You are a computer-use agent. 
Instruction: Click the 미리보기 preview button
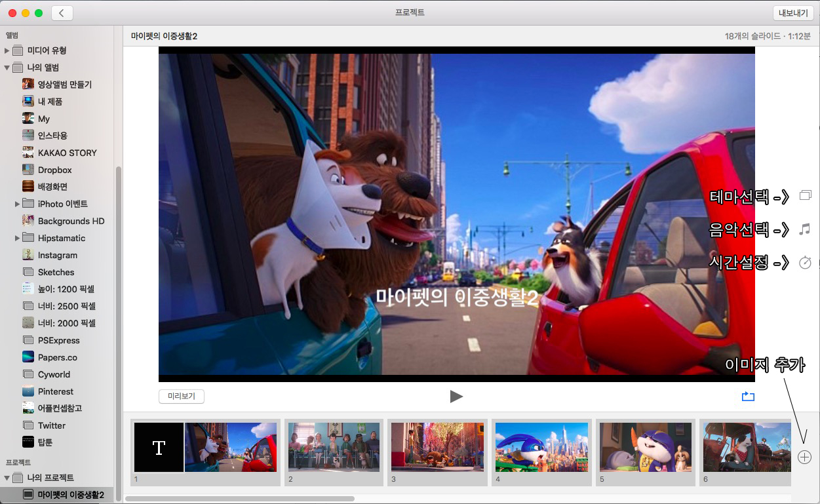pos(182,396)
